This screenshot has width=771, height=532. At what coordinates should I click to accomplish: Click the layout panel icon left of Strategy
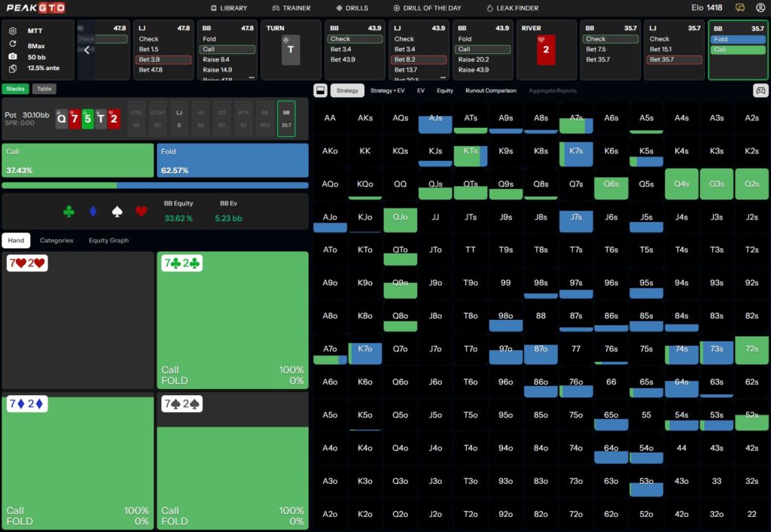320,90
